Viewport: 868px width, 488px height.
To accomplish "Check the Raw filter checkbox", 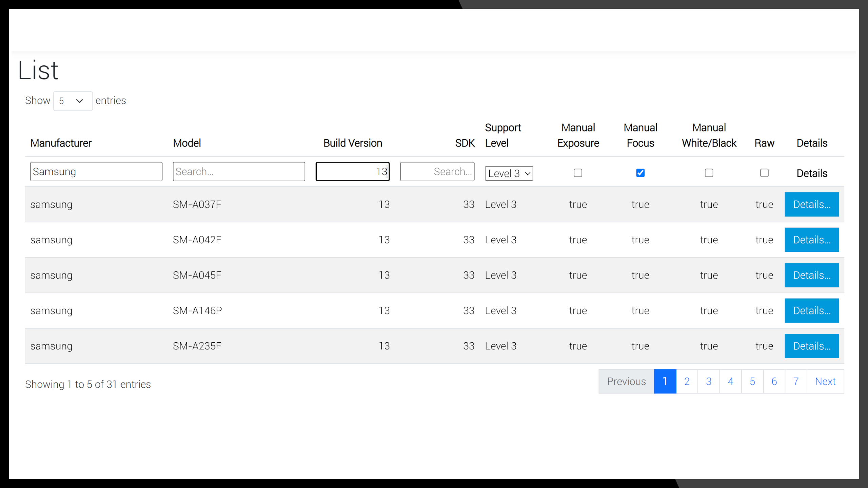I will [x=764, y=173].
